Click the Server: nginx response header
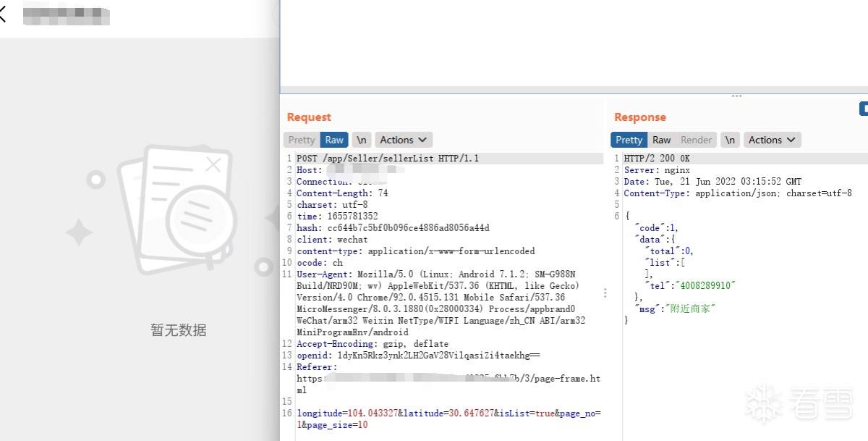The image size is (868, 441). click(657, 170)
